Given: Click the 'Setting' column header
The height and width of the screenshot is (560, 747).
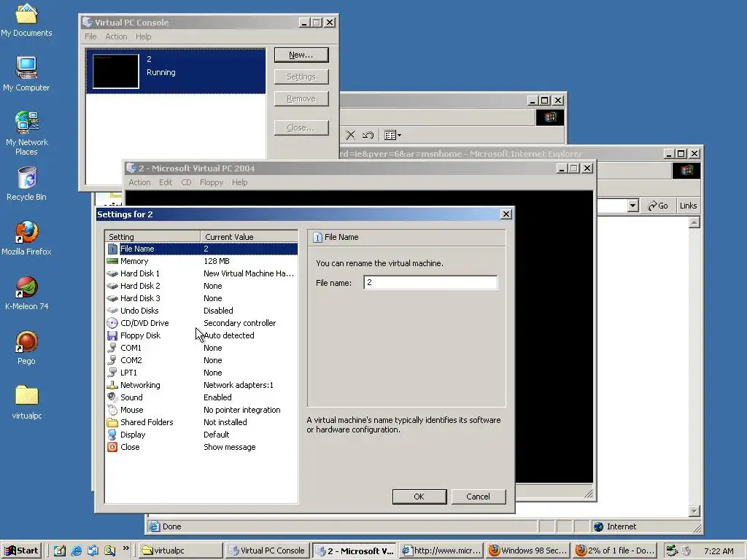Looking at the screenshot, I should (152, 237).
